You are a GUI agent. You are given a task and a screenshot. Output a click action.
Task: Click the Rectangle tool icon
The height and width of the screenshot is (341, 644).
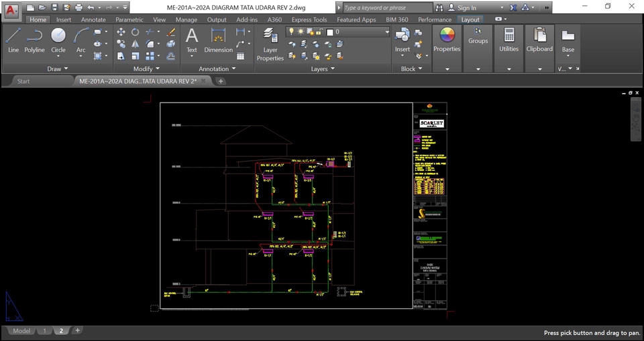pyautogui.click(x=98, y=31)
